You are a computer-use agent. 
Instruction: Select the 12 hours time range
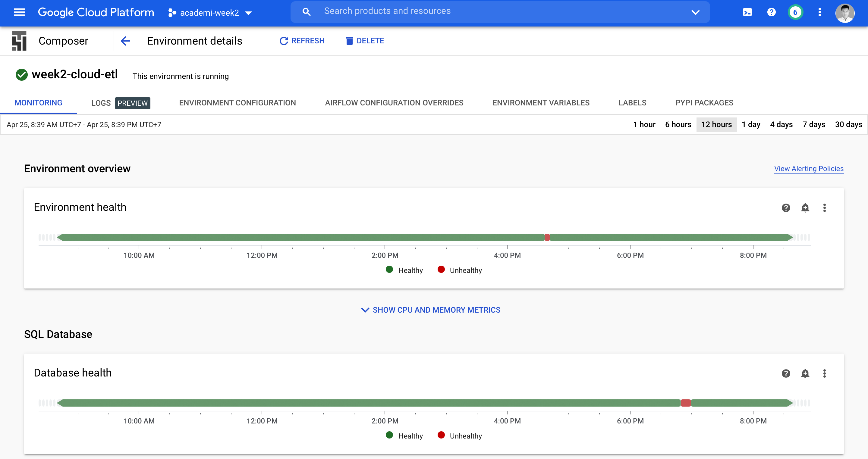click(x=716, y=124)
